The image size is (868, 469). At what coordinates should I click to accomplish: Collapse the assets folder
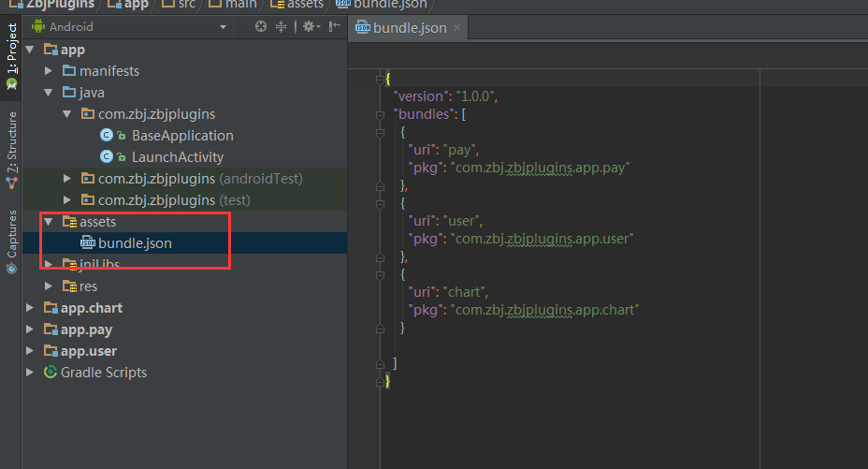[49, 222]
